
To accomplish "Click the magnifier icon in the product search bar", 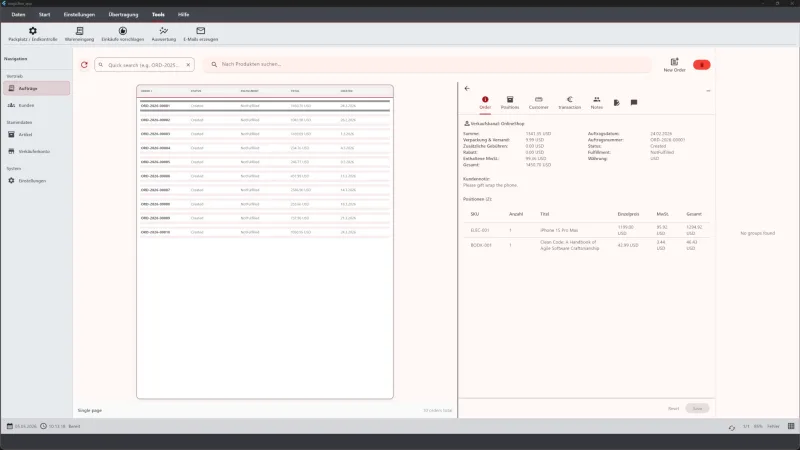I will (x=214, y=64).
